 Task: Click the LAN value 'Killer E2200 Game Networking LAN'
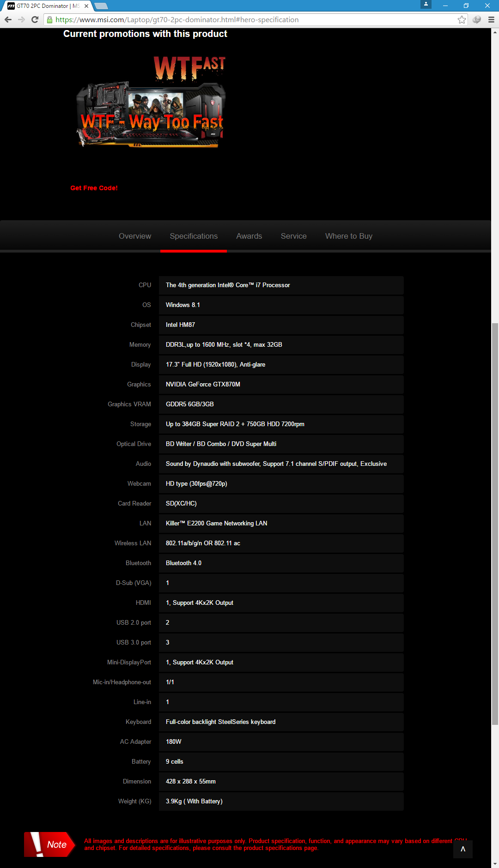(216, 524)
